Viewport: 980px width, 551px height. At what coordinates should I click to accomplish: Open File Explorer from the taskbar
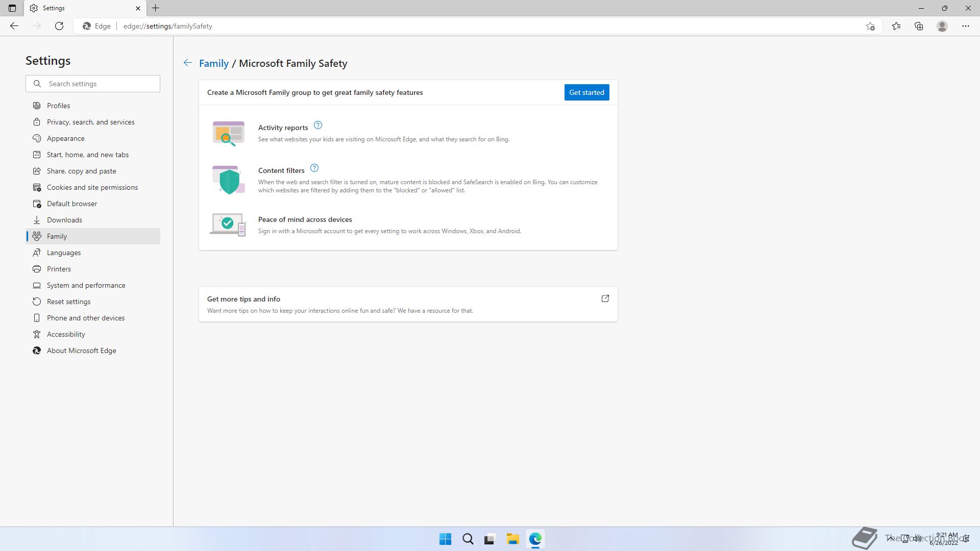coord(512,539)
